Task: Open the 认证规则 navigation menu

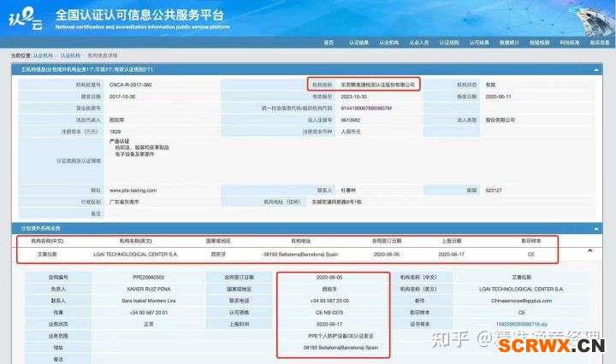Action: pos(449,43)
